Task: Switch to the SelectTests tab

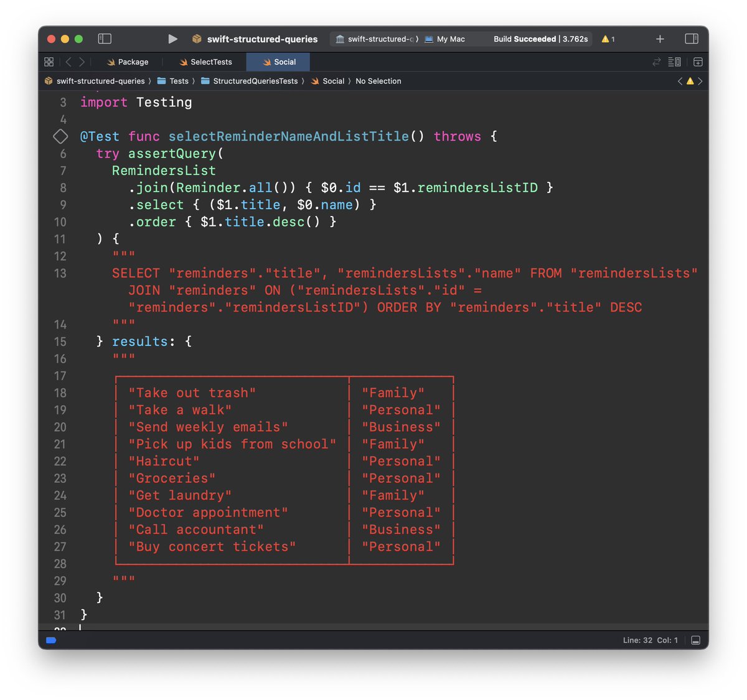Action: point(205,62)
